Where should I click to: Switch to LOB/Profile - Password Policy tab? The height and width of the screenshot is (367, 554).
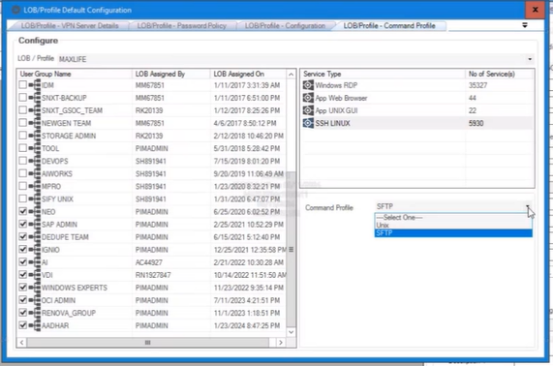[x=182, y=26]
